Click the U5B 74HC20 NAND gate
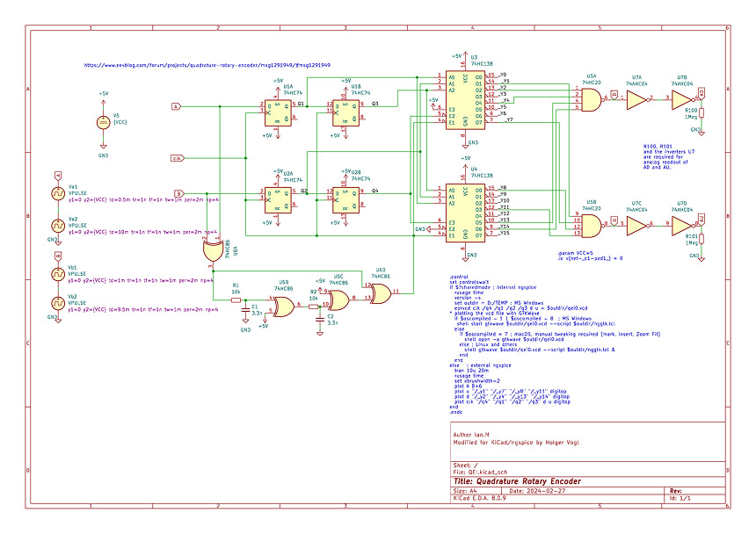This screenshot has height=534, width=756. point(592,226)
